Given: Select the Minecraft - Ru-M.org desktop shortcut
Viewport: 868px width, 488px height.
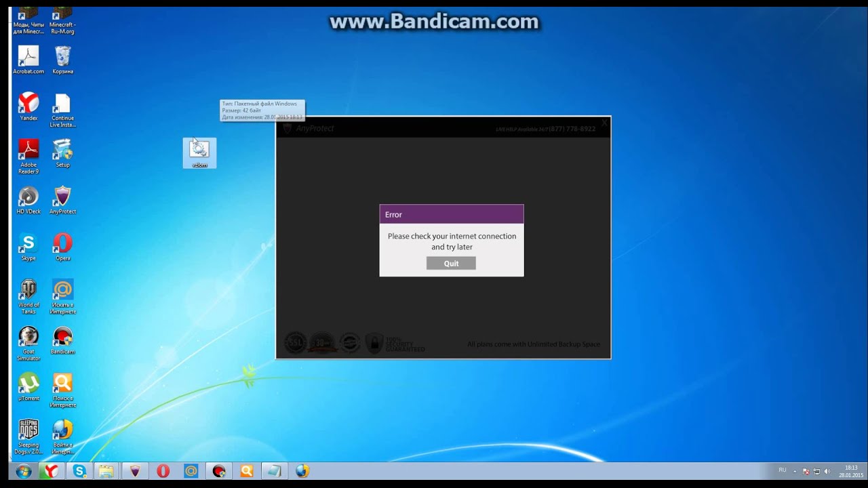Looking at the screenshot, I should click(62, 20).
